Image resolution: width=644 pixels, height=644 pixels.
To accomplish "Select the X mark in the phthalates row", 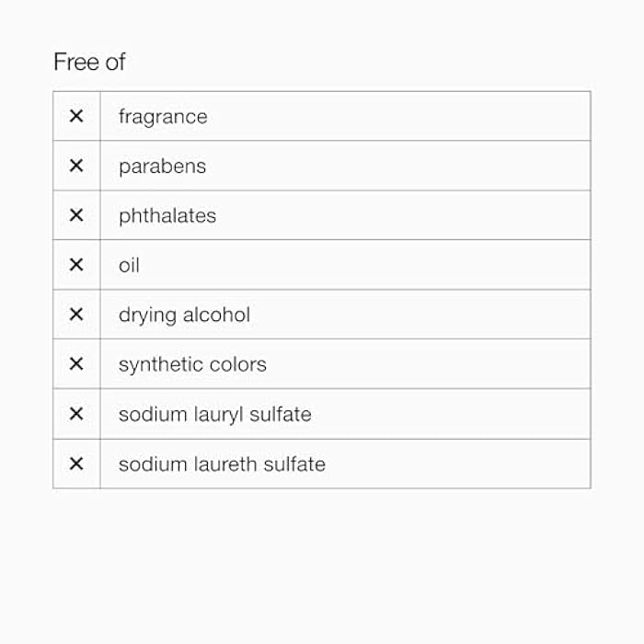I will (x=76, y=215).
